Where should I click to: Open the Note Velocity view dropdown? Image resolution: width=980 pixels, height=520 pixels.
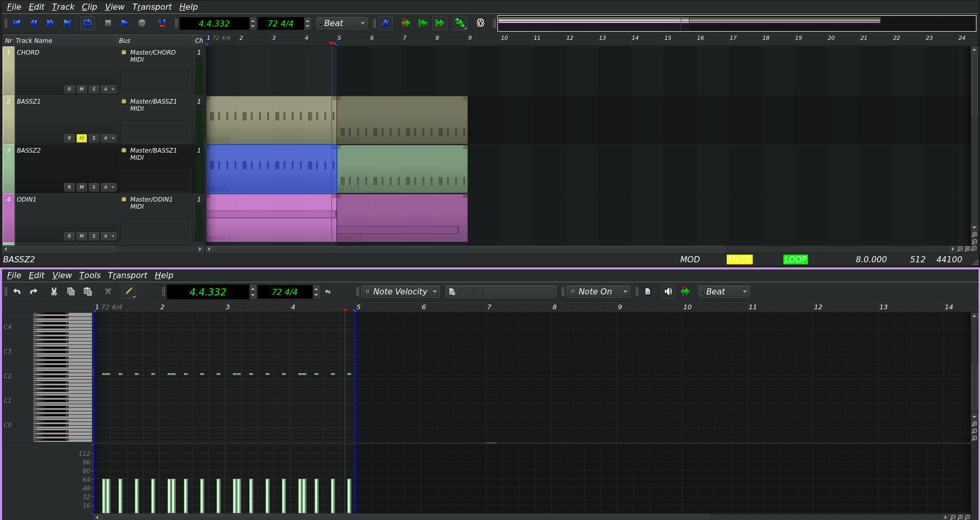pos(401,291)
